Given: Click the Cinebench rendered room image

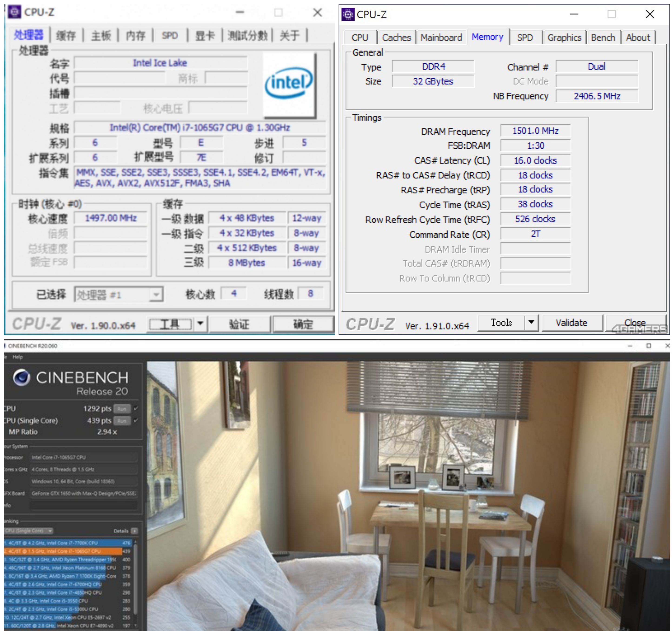Looking at the screenshot, I should [408, 496].
